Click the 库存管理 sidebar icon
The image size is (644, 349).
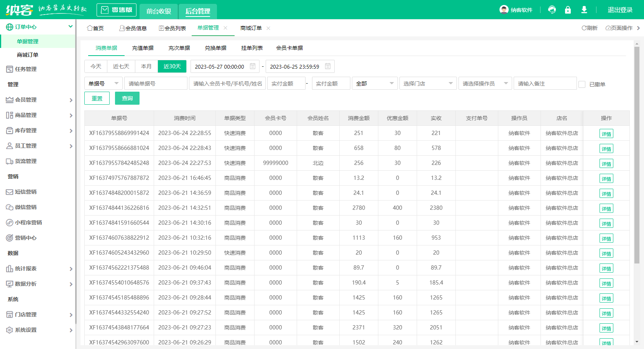tap(10, 130)
